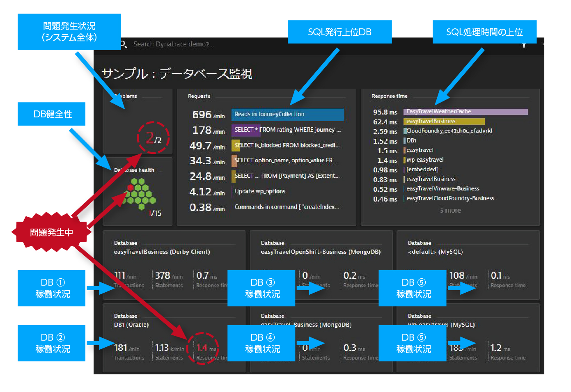Select the wp_easytravel entry at 1.4 ms
This screenshot has height=392, width=571.
click(424, 160)
